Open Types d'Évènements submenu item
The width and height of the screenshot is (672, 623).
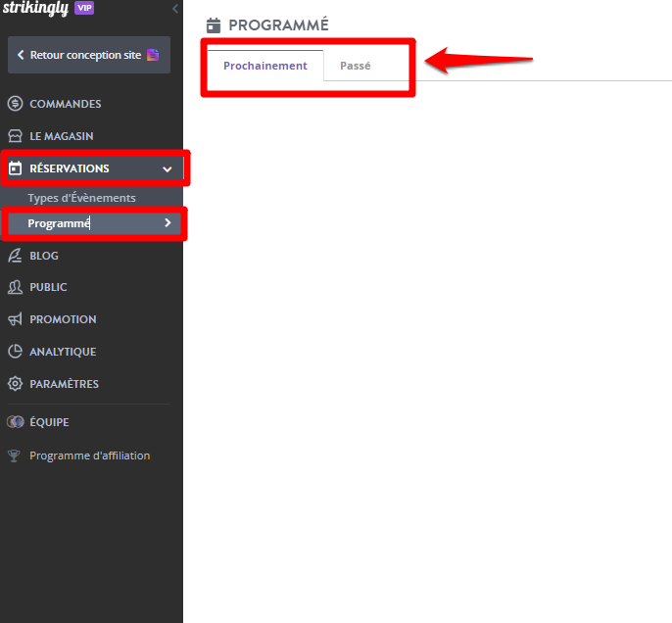tap(81, 198)
